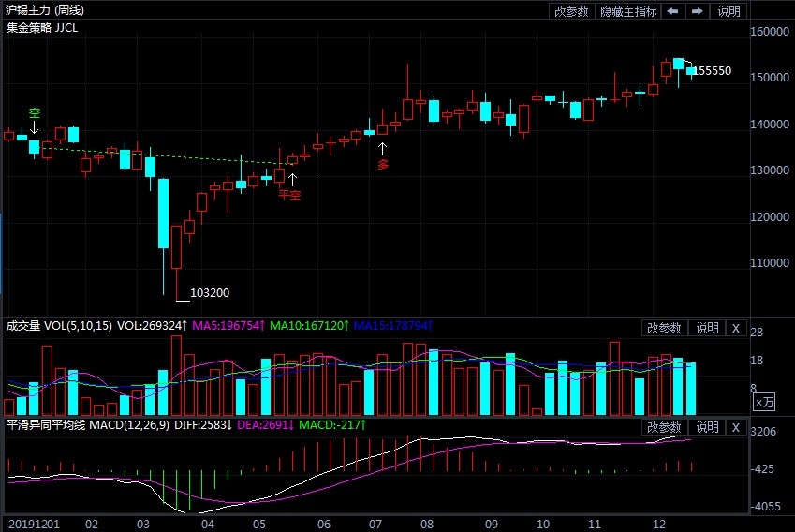The height and width of the screenshot is (532, 795).
Task: Click the -4055 MACD axis label
Action: tap(766, 506)
